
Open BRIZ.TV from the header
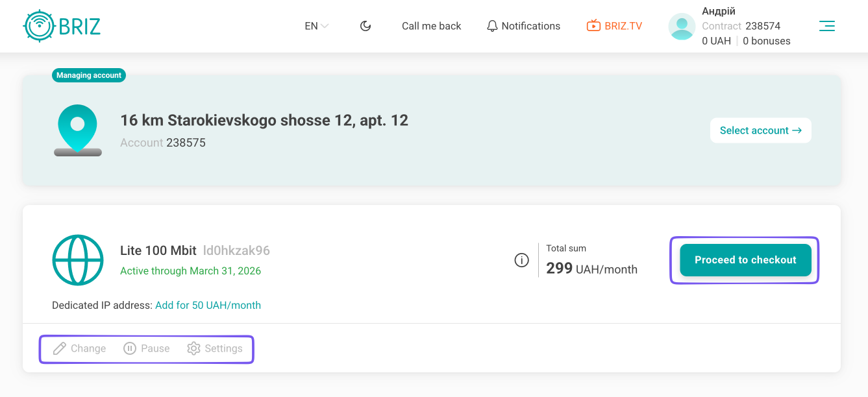tap(614, 26)
